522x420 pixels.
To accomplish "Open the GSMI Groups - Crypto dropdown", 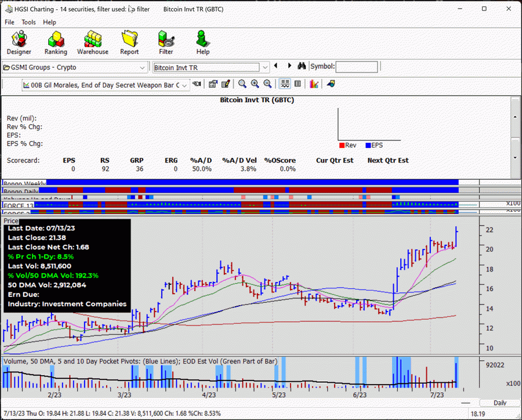I will pos(142,68).
